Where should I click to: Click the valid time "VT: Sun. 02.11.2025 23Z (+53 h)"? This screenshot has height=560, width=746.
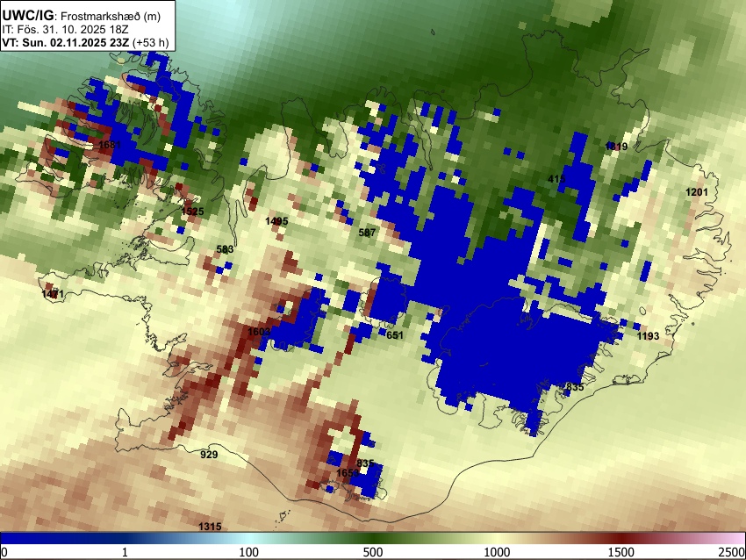86,42
